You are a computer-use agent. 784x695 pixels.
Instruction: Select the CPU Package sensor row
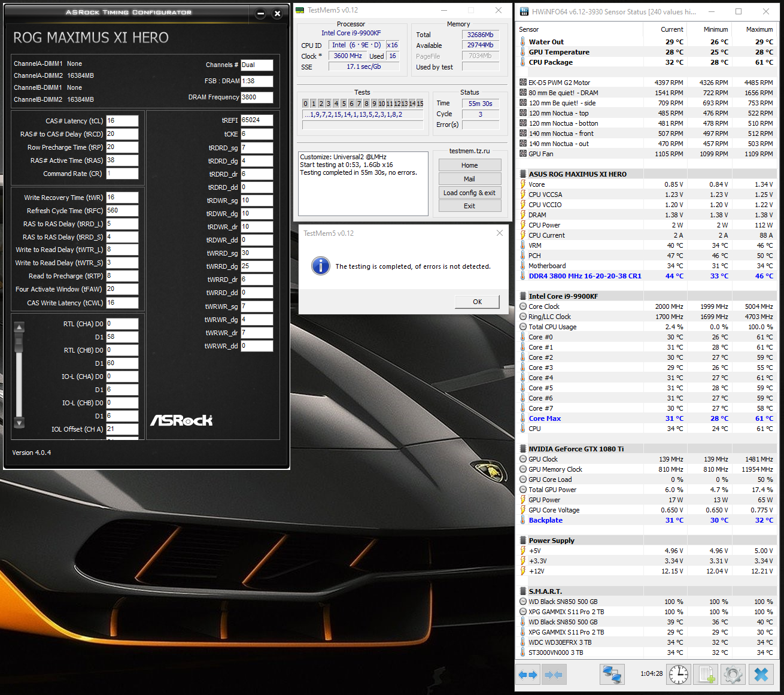point(646,62)
